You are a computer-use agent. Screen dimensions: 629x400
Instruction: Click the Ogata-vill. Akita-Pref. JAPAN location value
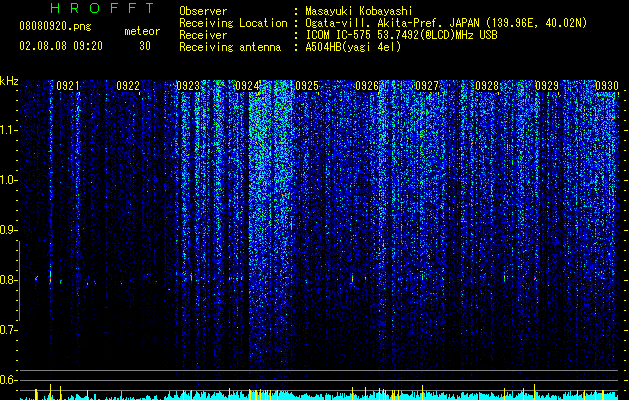pos(446,24)
